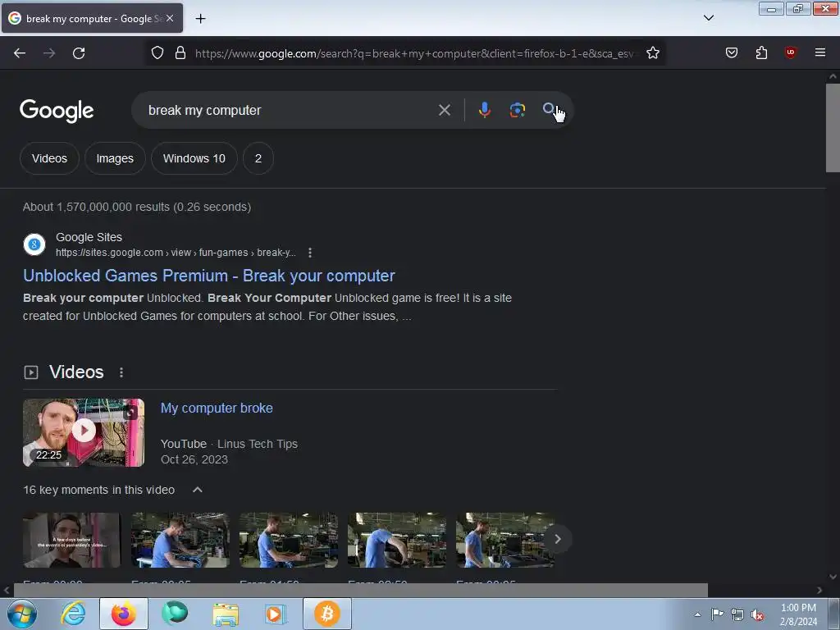
Task: Click the browser forward arrow
Action: point(49,53)
